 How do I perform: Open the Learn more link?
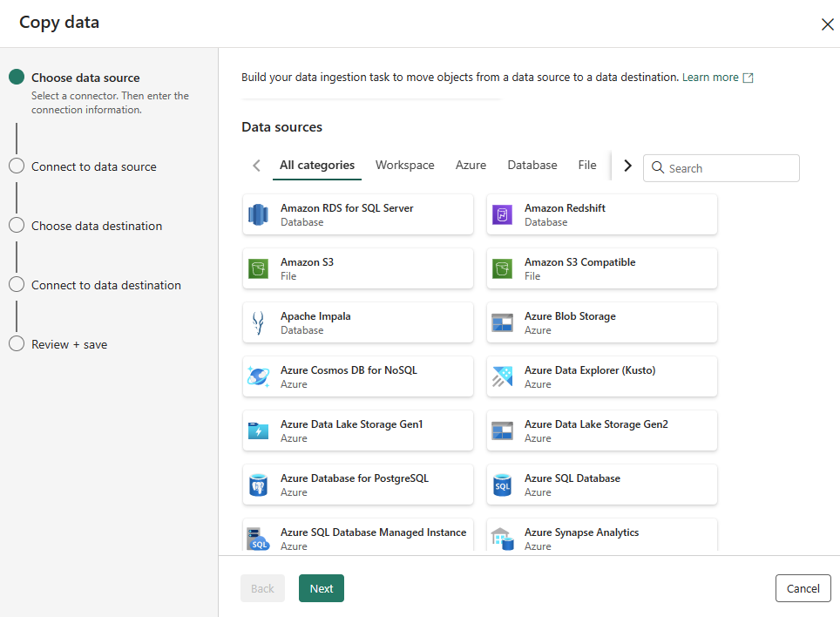(711, 77)
